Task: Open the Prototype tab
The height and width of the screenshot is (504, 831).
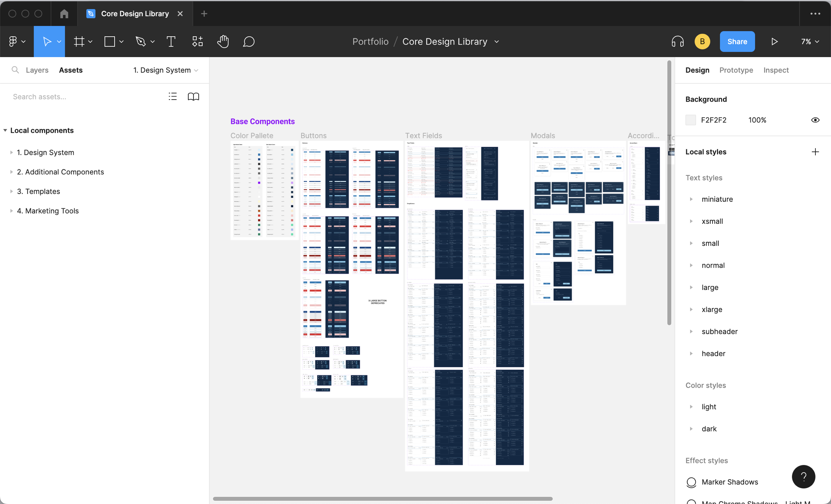Action: (736, 70)
